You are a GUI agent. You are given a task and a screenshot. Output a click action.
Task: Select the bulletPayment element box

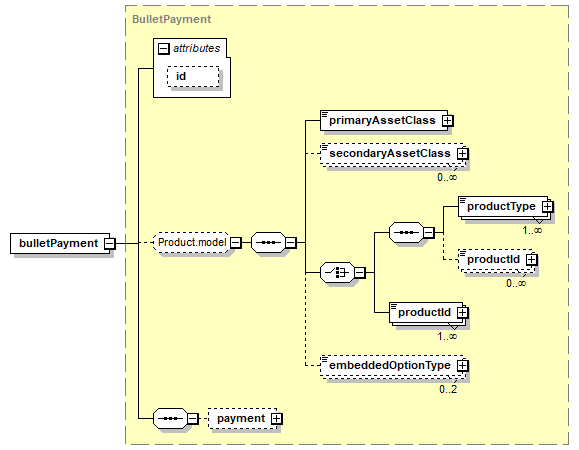(60, 244)
